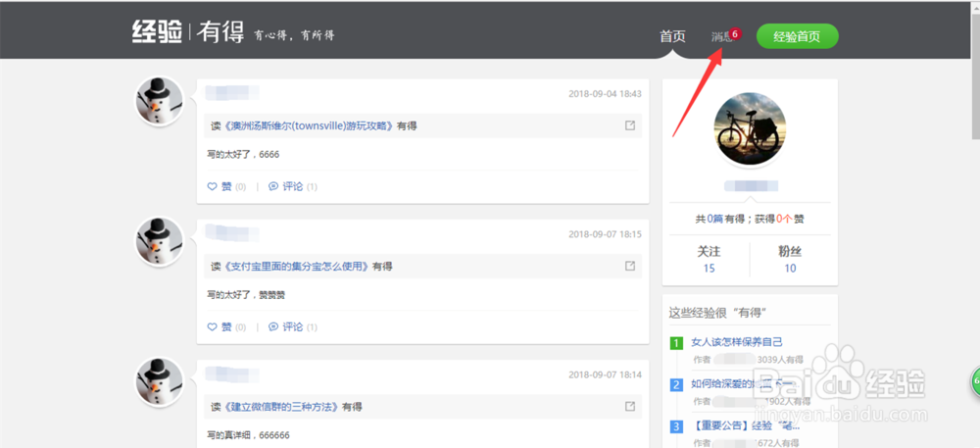Open ranked article 女人该怎样保养自己
The image size is (980, 448).
737,342
